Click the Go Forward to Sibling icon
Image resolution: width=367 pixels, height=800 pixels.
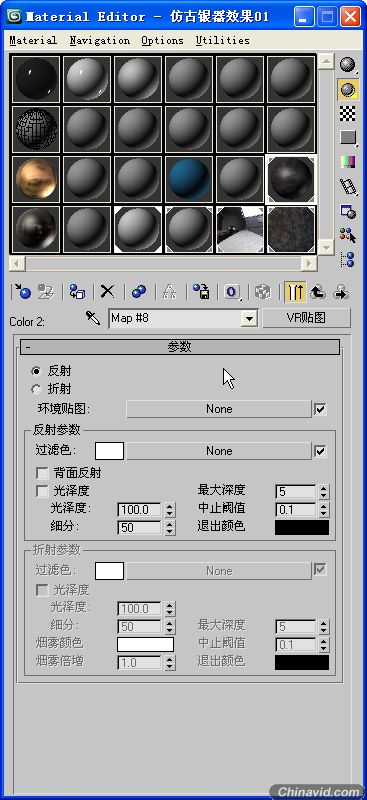(x=340, y=291)
